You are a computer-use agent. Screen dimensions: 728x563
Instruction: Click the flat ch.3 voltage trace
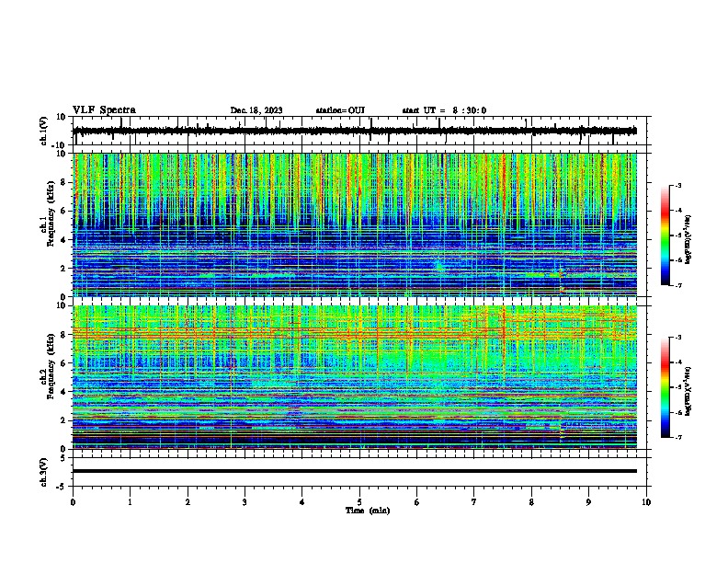[x=355, y=471]
